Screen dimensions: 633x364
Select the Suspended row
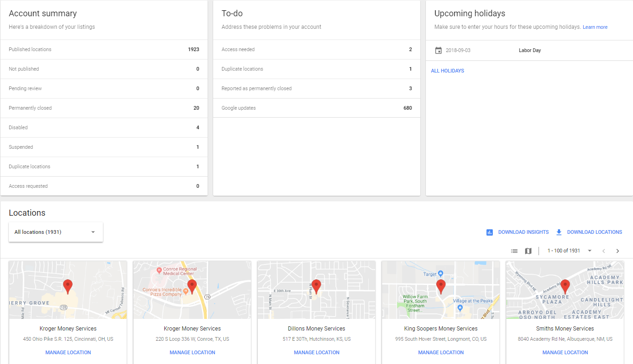coord(104,147)
